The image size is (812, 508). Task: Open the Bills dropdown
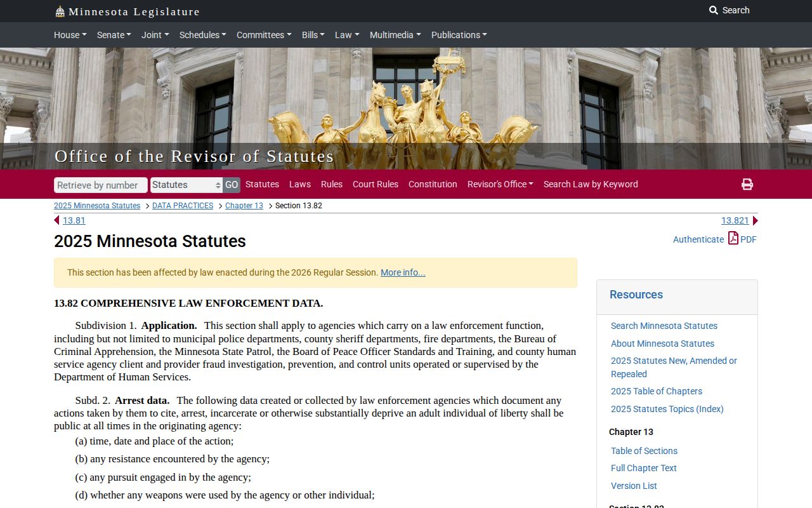pos(313,35)
